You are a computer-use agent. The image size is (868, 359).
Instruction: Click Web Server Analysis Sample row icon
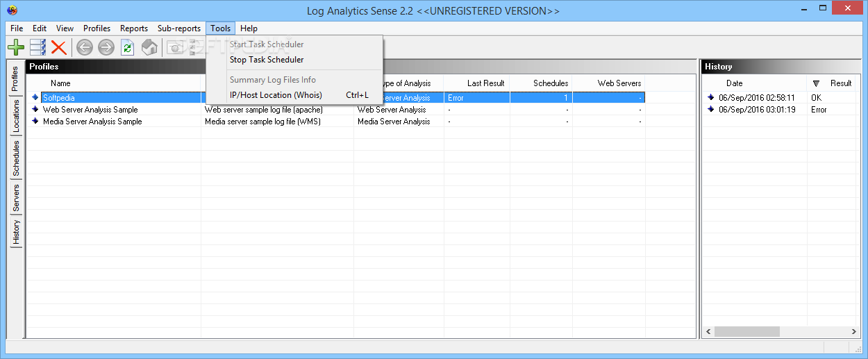[35, 109]
